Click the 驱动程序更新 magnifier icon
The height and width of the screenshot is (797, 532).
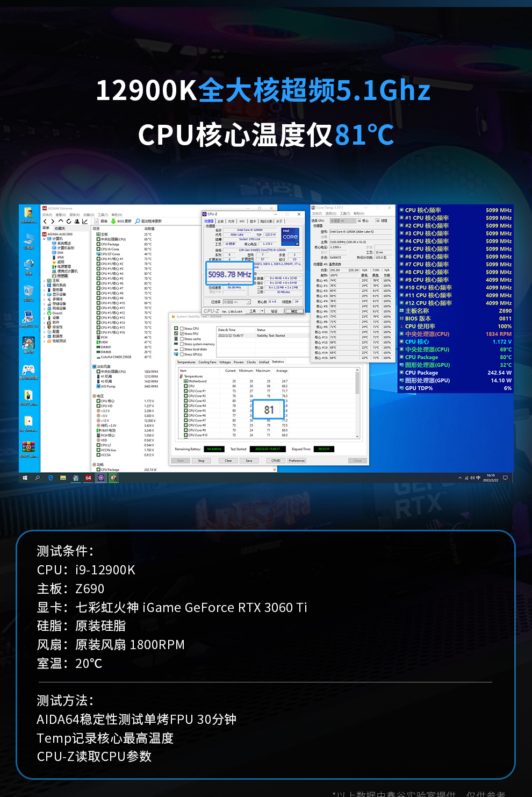(x=138, y=221)
